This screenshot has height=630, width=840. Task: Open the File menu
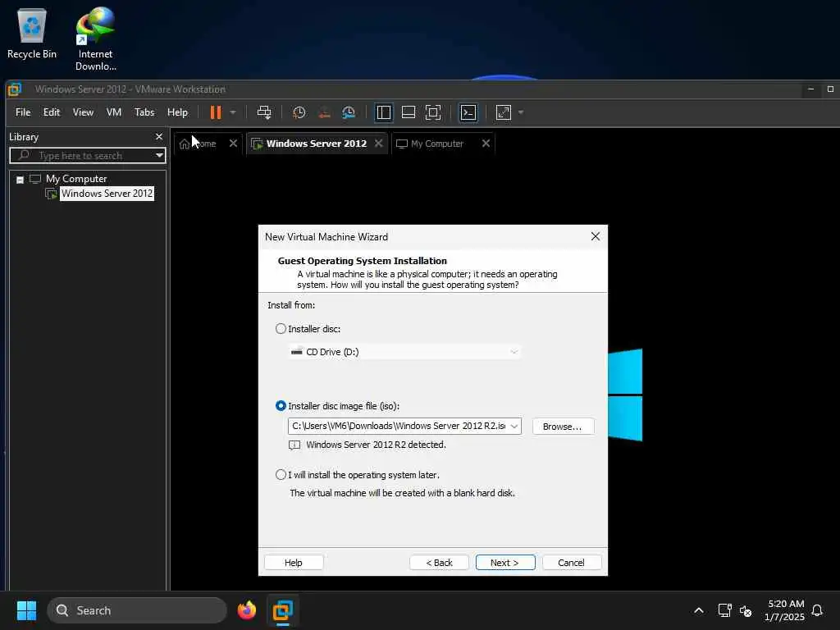23,112
